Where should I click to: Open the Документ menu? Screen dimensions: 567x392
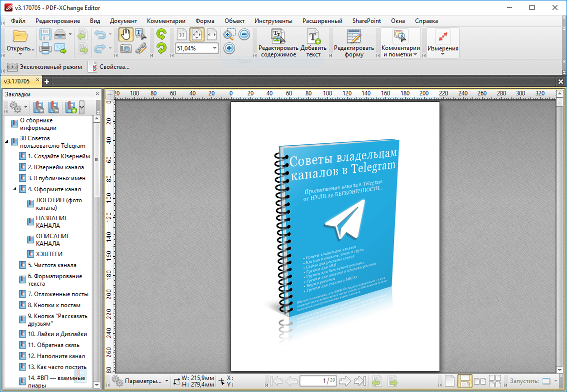(x=123, y=21)
